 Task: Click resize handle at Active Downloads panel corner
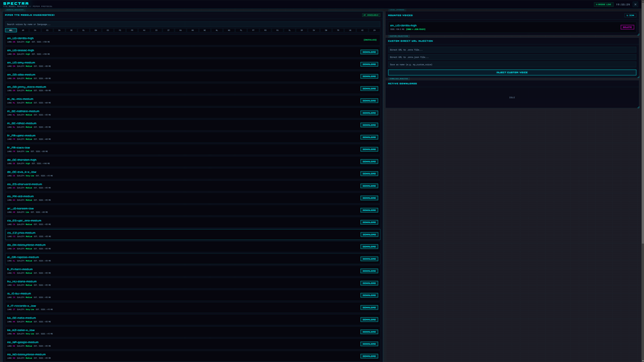click(638, 107)
